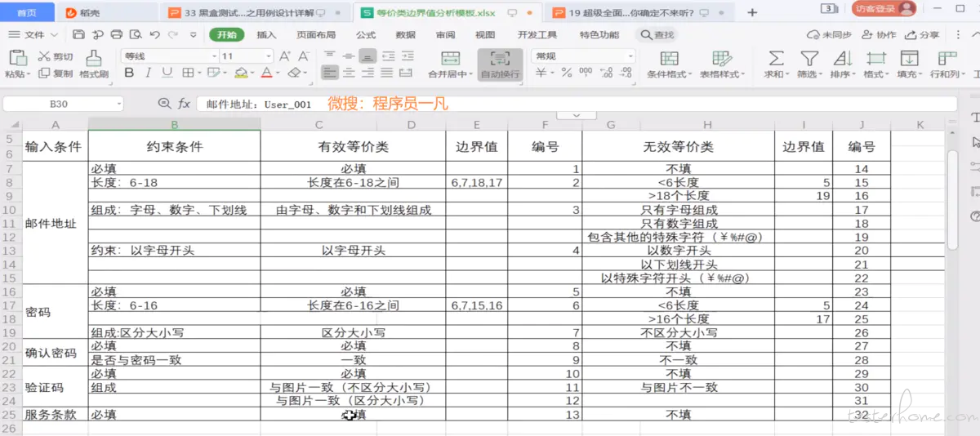Viewport: 980px width, 436px height.
Task: Click the Paste clipboard icon
Action: (x=16, y=58)
